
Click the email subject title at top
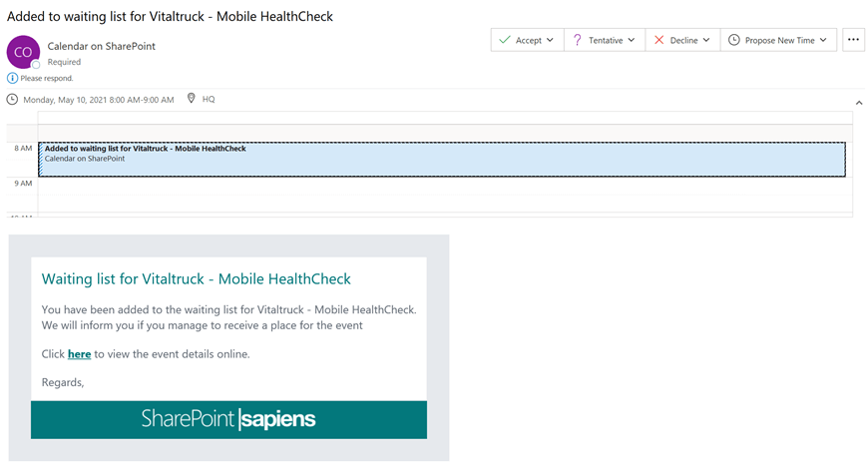tap(170, 17)
